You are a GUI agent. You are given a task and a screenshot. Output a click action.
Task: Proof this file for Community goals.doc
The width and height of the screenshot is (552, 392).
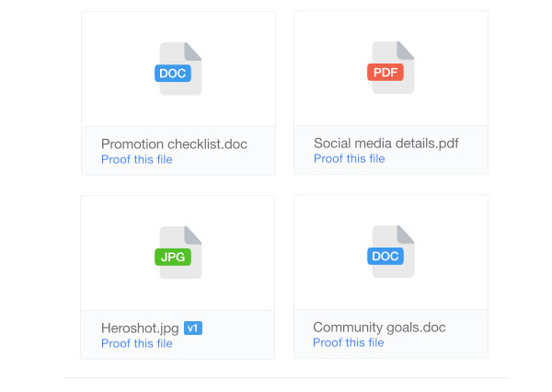(x=349, y=342)
